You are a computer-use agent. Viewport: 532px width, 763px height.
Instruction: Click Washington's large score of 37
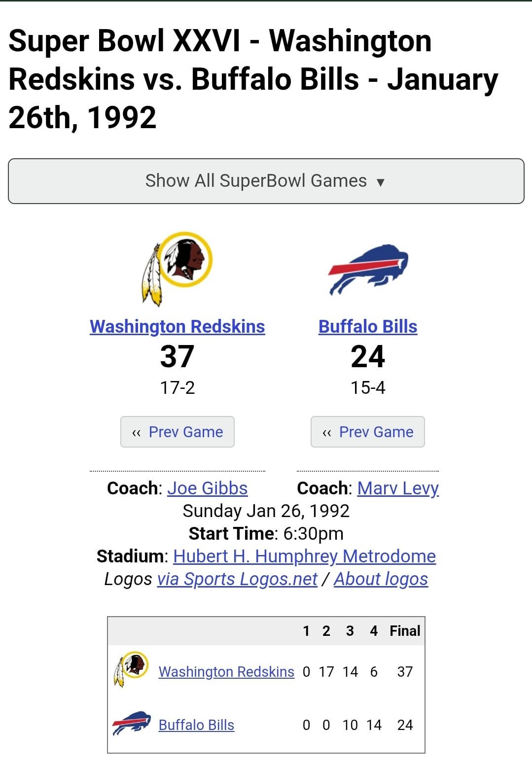177,356
